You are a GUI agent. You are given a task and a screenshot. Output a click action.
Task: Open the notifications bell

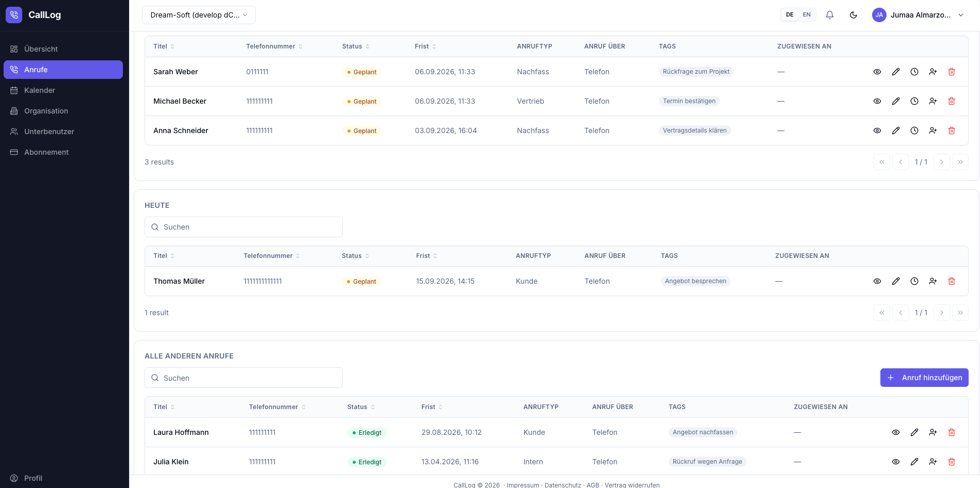pyautogui.click(x=830, y=15)
